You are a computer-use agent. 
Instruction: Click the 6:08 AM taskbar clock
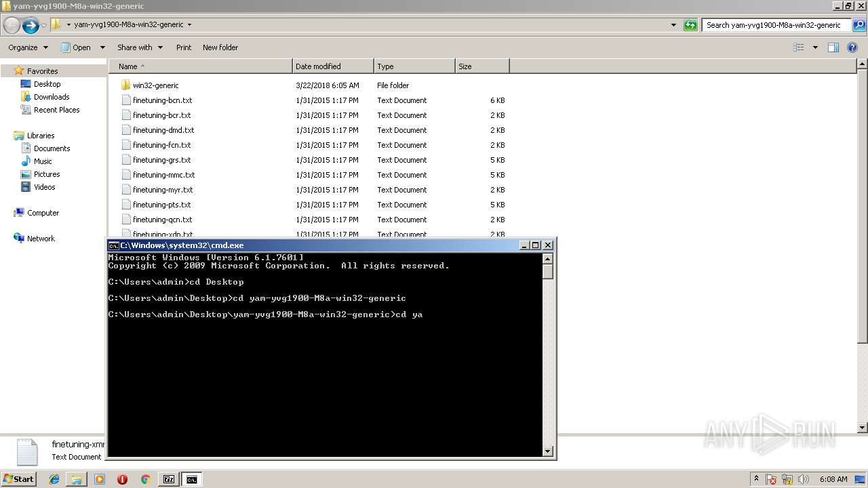pyautogui.click(x=833, y=479)
